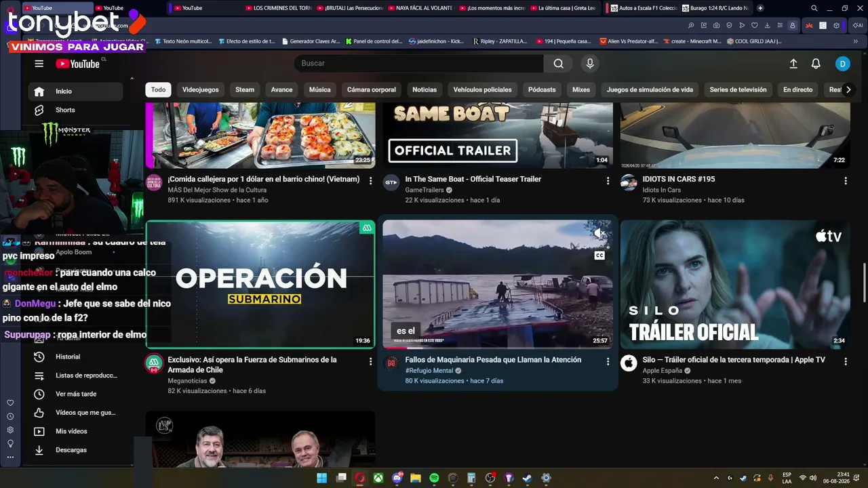Open options menu for IDIOTS IN CARS #195
The image size is (868, 488).
(846, 181)
